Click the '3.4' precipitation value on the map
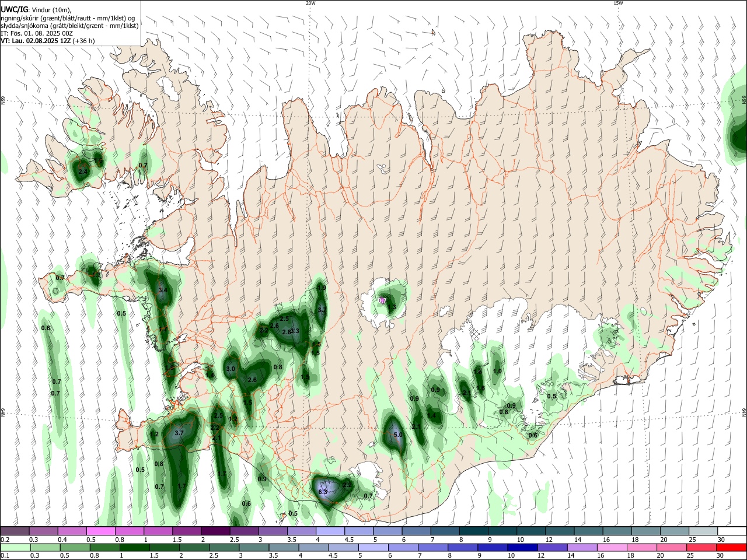Screen dimensions: 747x560 pyautogui.click(x=163, y=290)
